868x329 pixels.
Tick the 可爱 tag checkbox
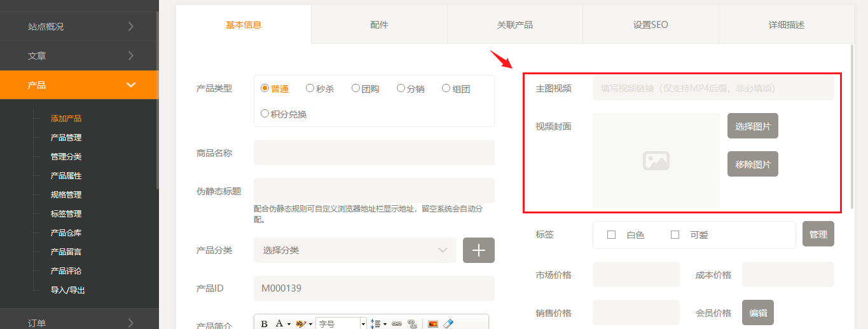(675, 235)
